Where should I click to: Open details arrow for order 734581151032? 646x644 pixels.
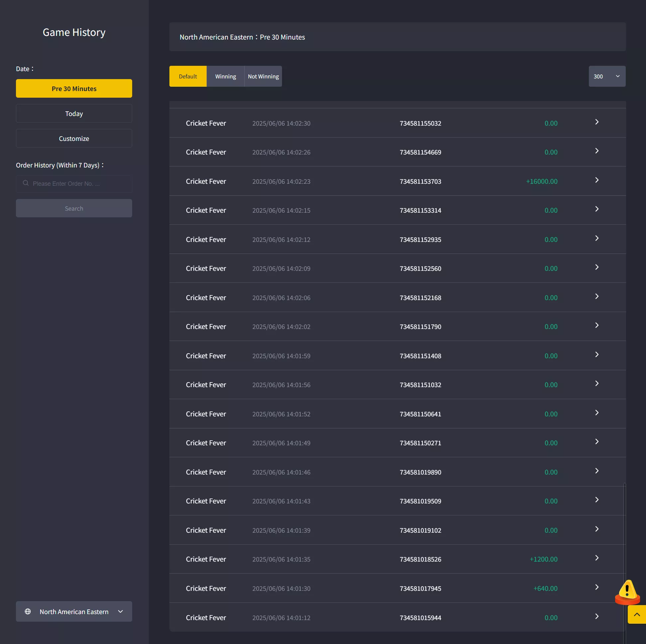[597, 383]
